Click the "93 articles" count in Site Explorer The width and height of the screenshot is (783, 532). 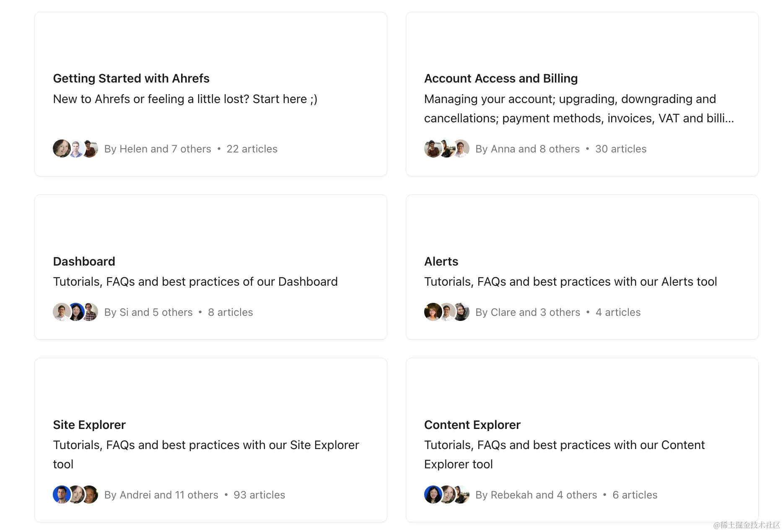[x=259, y=495]
